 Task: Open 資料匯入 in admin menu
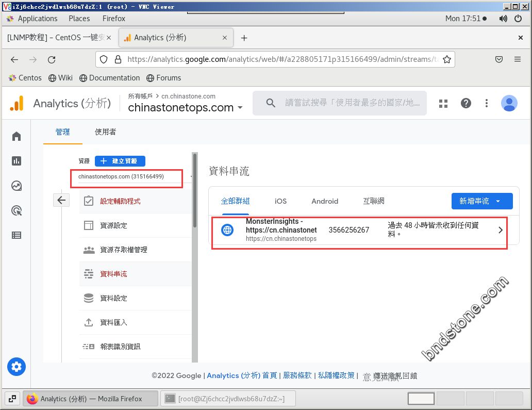136,322
